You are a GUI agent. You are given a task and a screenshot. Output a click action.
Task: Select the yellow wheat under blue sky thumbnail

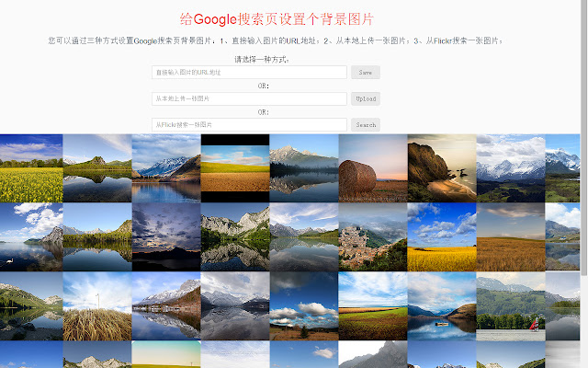(442, 237)
